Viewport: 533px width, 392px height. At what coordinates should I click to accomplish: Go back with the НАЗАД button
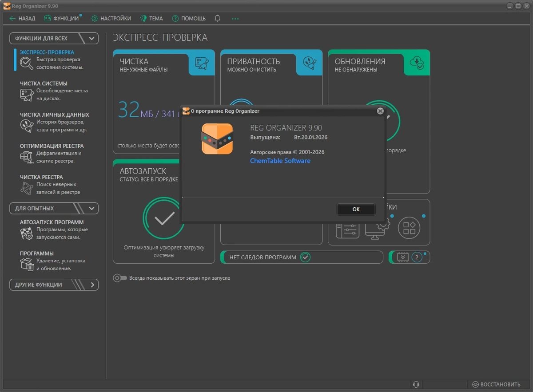(x=22, y=19)
